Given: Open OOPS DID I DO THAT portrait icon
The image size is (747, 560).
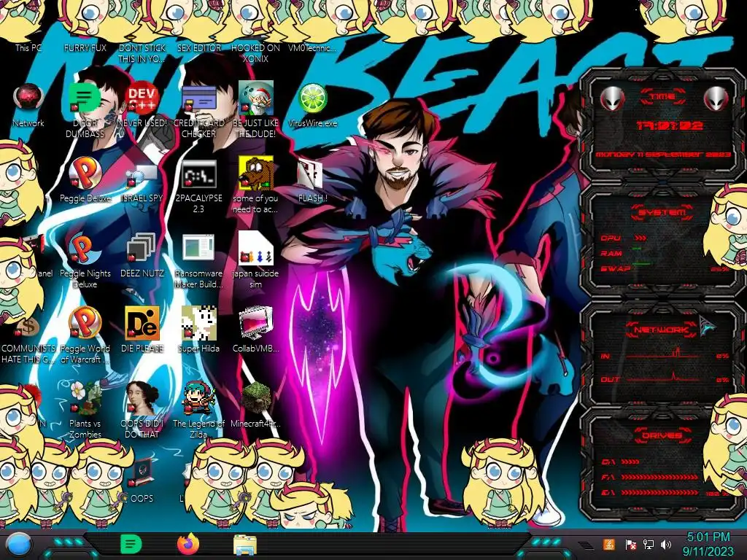Looking at the screenshot, I should (142, 398).
